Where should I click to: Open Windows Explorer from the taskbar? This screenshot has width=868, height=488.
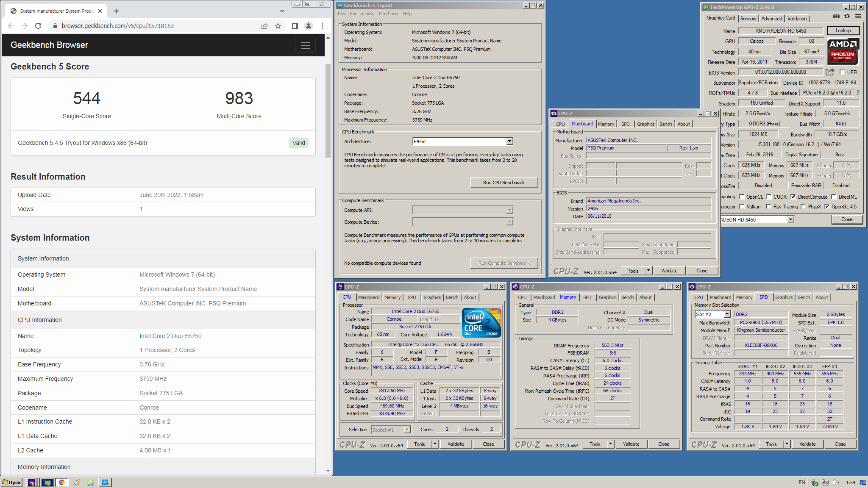[x=91, y=482]
